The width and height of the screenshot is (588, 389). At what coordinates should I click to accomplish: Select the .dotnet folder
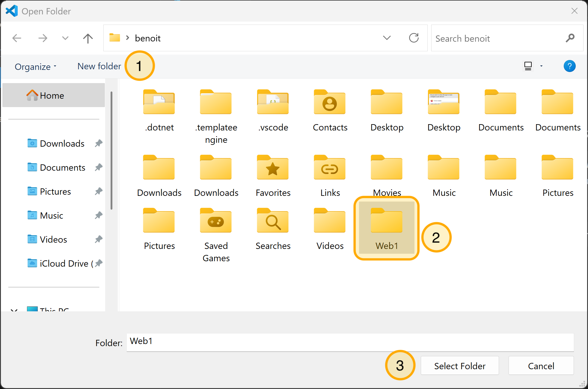pos(159,110)
